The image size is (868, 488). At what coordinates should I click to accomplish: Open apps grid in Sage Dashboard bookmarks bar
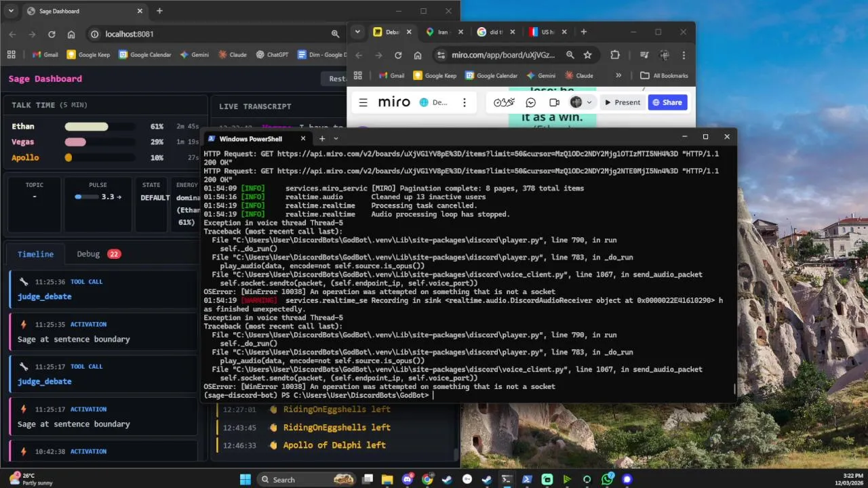pos(11,55)
